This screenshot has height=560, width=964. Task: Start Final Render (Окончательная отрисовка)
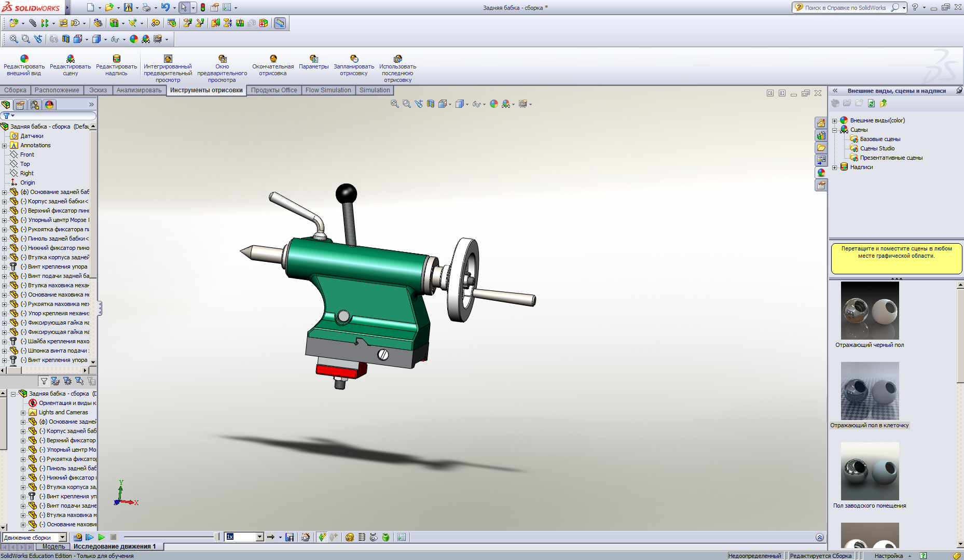click(273, 65)
